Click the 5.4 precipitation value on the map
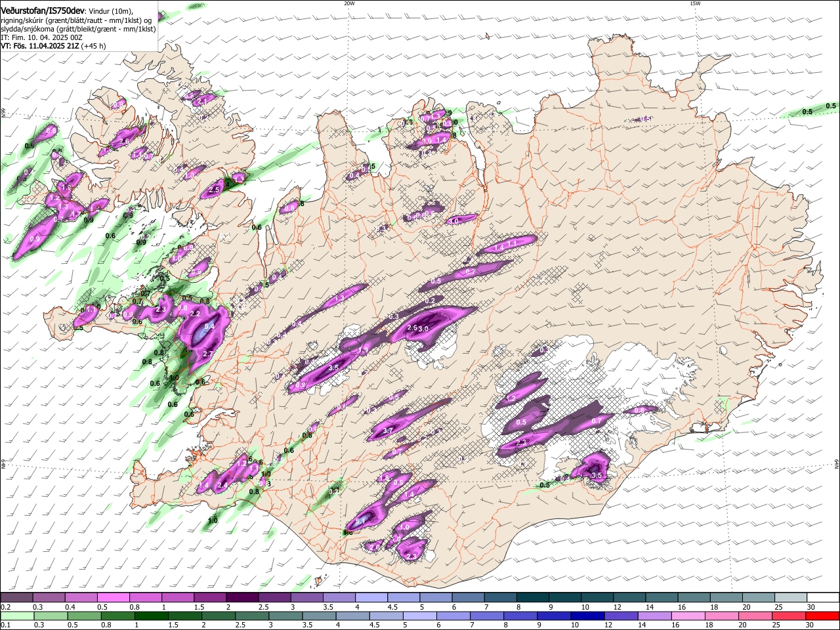 pos(210,326)
